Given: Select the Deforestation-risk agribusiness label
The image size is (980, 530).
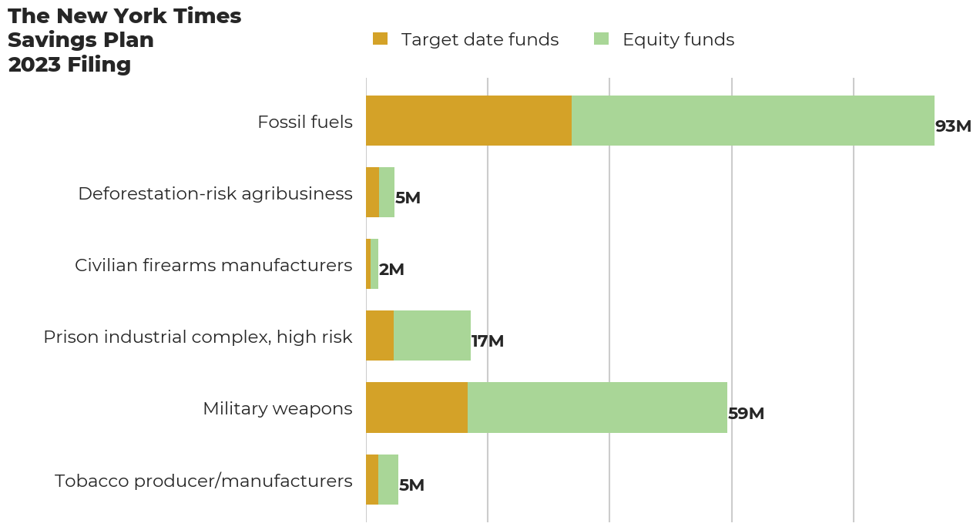Looking at the screenshot, I should [216, 193].
